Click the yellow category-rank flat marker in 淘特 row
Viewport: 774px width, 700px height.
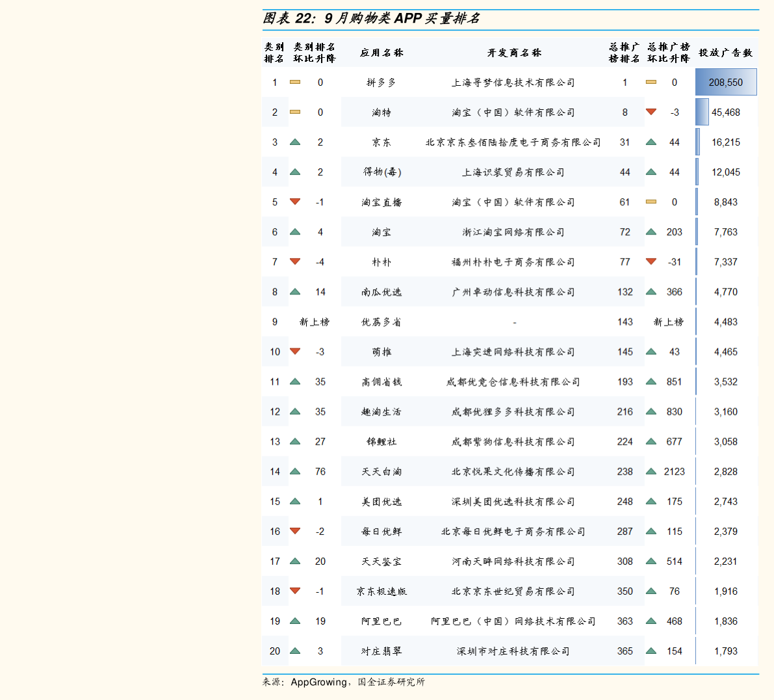click(x=295, y=112)
